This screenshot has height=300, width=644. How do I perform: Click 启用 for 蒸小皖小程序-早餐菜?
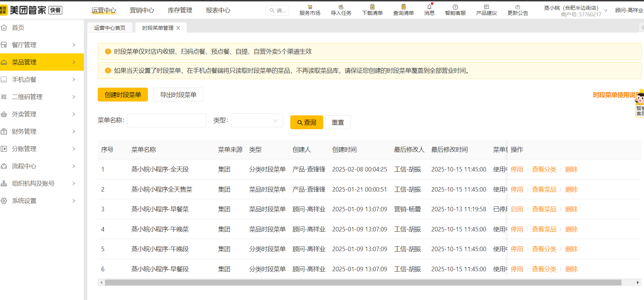(x=517, y=209)
